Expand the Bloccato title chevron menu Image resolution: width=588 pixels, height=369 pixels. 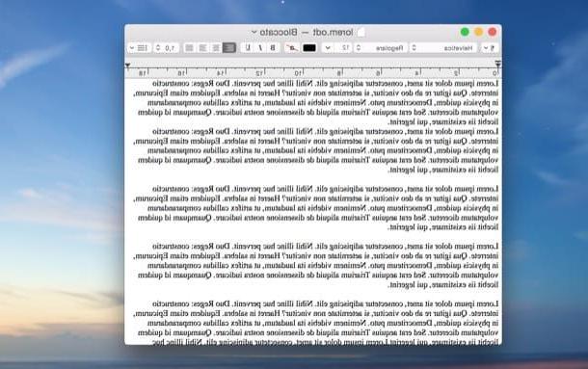click(254, 33)
